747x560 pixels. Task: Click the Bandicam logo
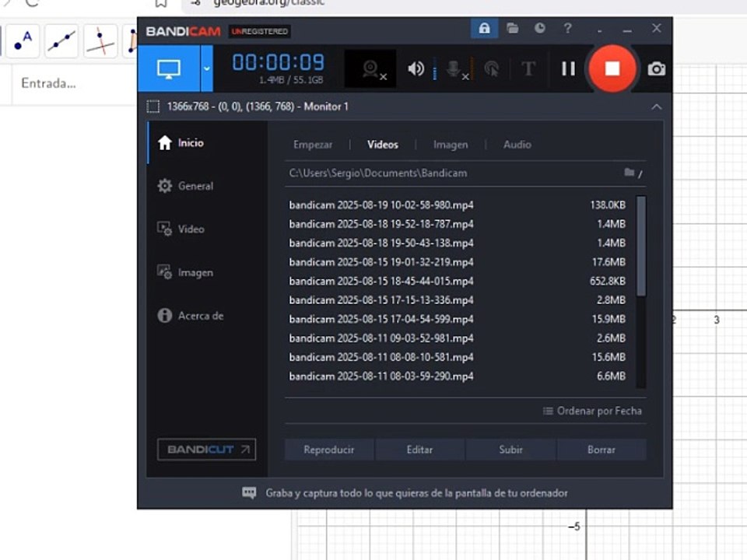pos(183,31)
